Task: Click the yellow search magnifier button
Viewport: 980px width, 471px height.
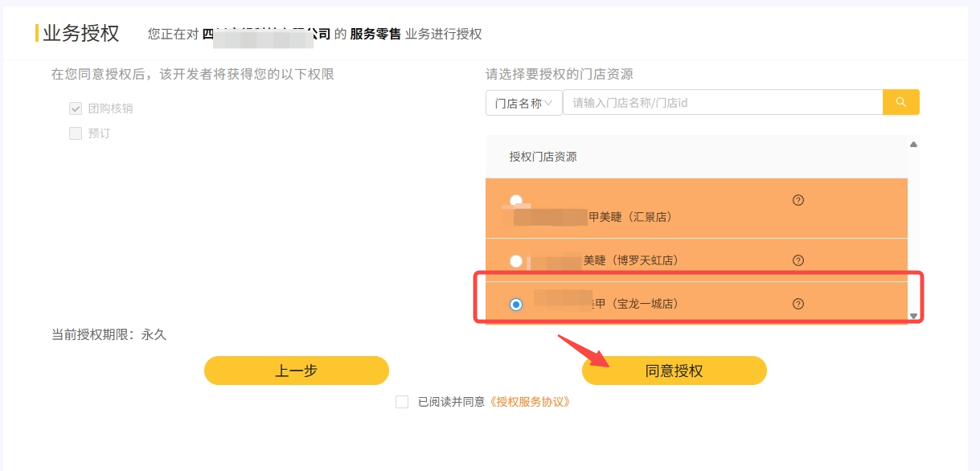Action: (x=900, y=102)
